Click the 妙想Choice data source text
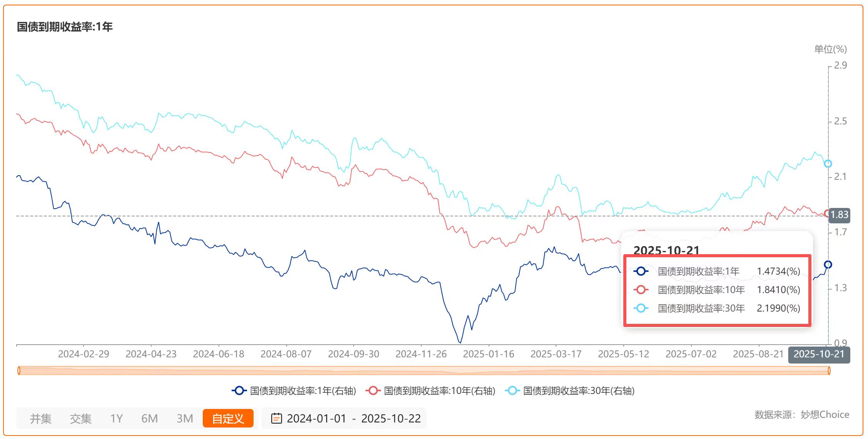 point(825,414)
